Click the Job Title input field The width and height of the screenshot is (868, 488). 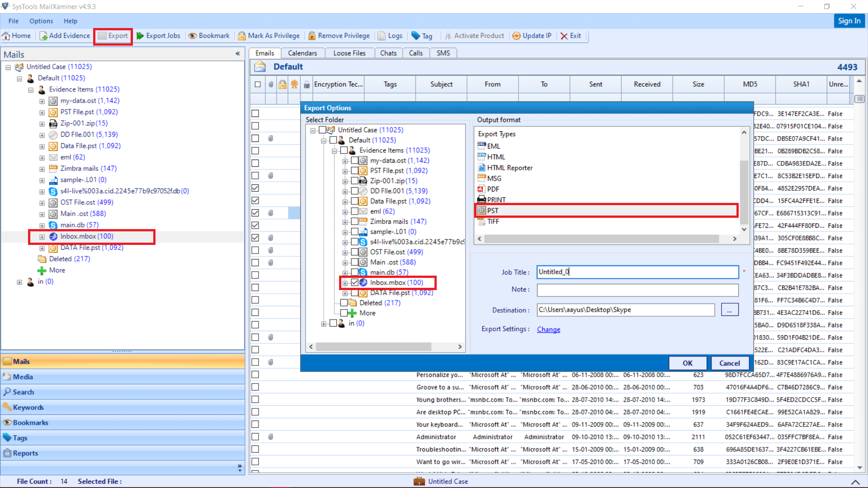coord(637,272)
